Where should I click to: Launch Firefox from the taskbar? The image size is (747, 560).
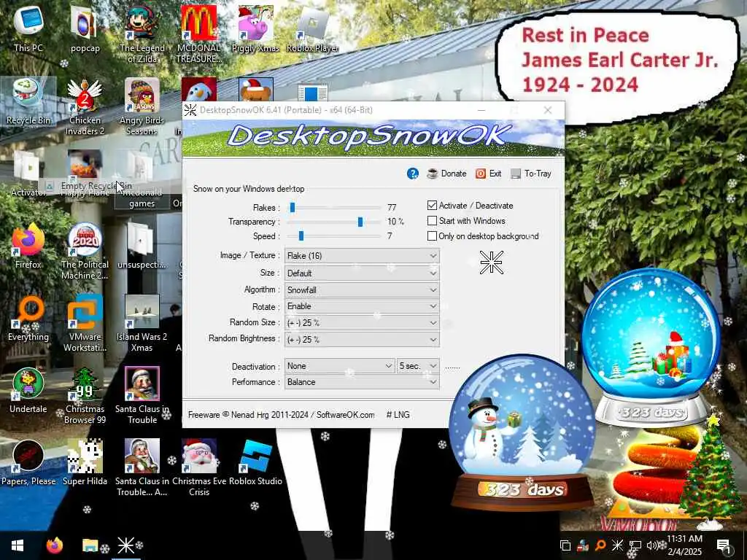point(54,545)
